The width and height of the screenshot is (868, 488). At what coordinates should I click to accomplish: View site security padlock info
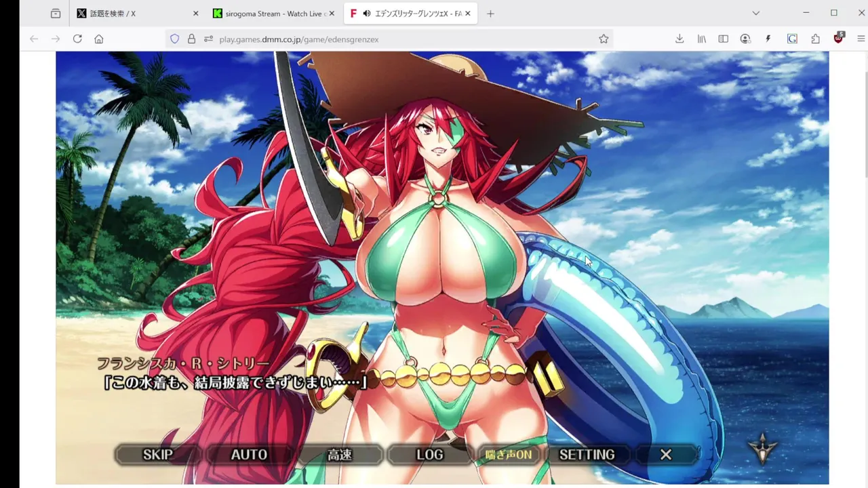point(191,39)
